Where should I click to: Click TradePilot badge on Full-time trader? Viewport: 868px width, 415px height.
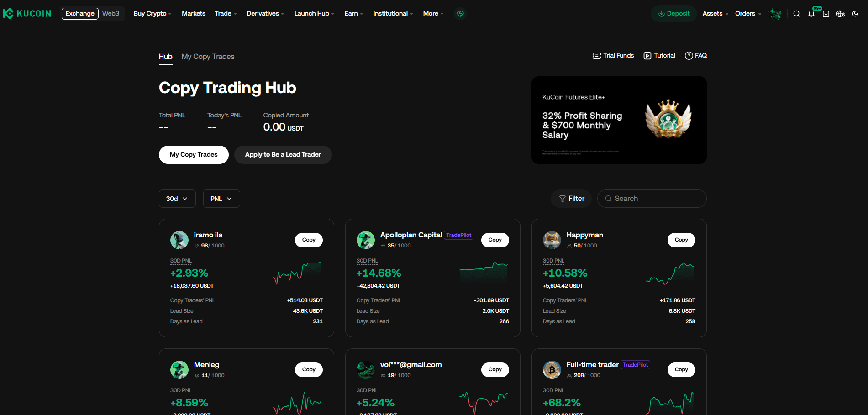click(635, 365)
